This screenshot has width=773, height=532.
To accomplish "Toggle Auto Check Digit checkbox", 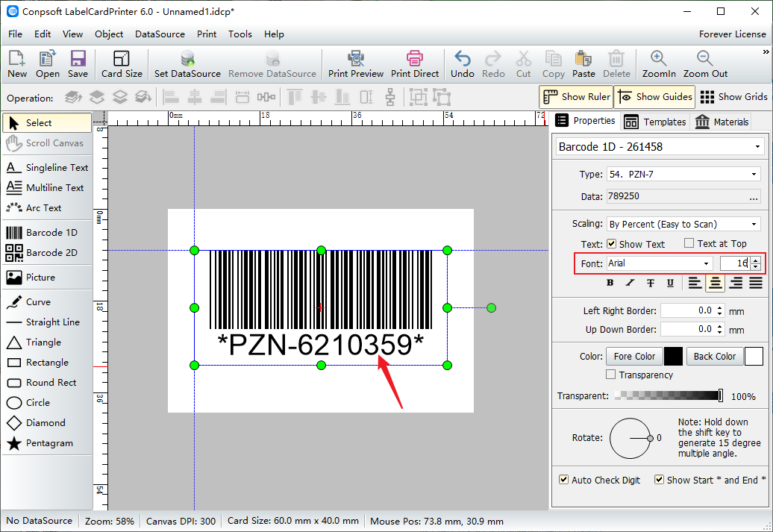I will pos(563,480).
